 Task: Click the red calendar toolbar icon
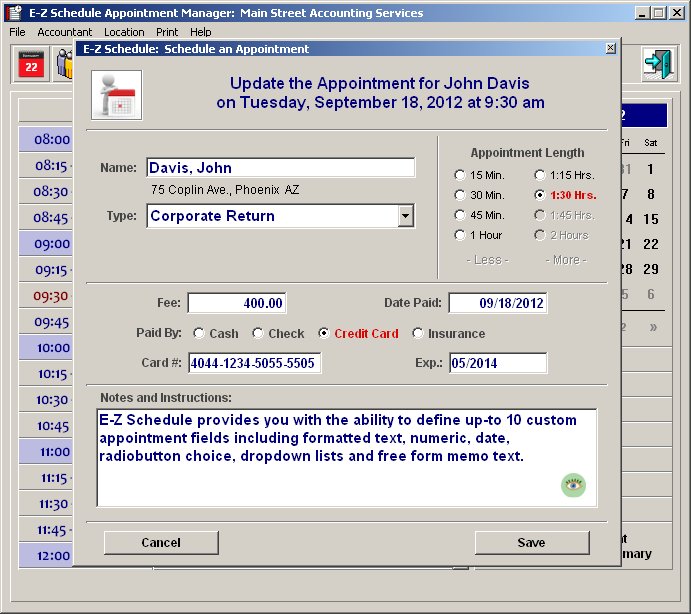click(x=31, y=65)
